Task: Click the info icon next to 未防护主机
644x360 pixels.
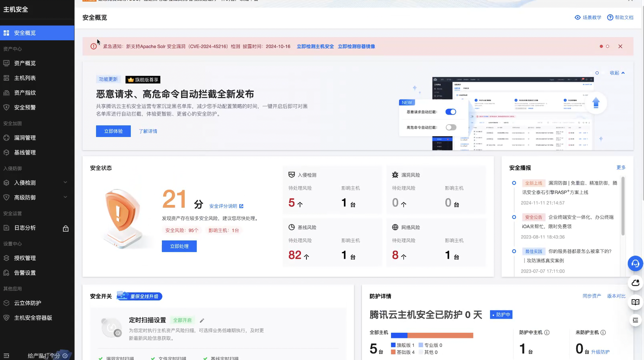Action: tap(603, 332)
